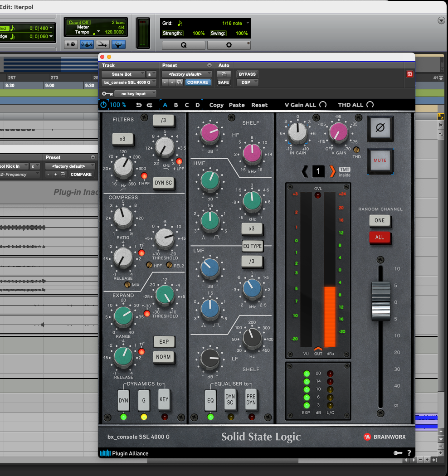Open the Snare Bot track dropdown

(123, 74)
